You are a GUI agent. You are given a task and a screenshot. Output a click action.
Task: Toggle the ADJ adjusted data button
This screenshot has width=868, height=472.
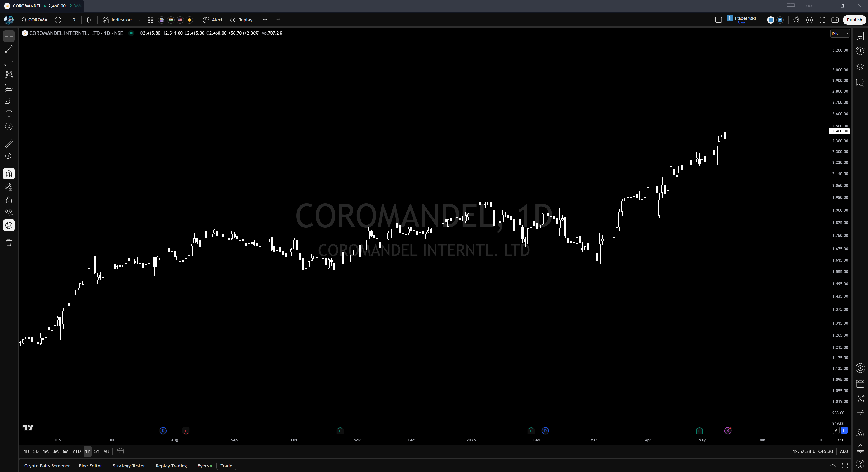pyautogui.click(x=844, y=451)
